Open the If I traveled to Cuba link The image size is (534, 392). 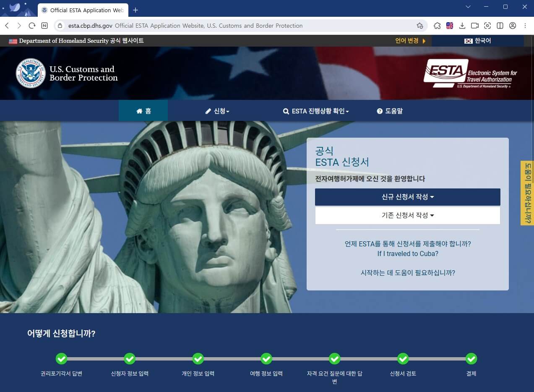[407, 253]
